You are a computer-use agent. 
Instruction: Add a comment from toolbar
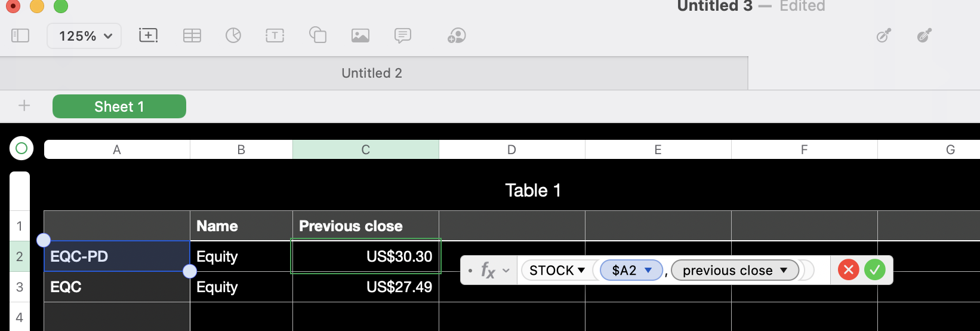click(x=403, y=36)
